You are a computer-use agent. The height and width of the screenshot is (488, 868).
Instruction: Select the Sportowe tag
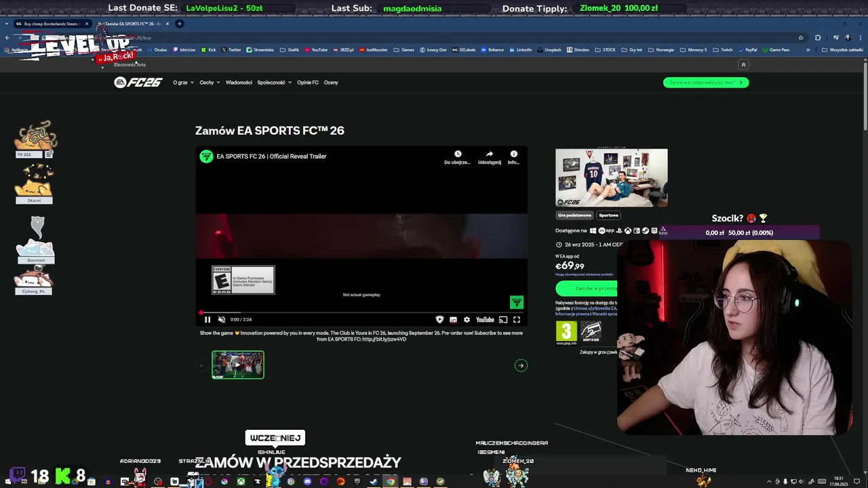pos(608,216)
